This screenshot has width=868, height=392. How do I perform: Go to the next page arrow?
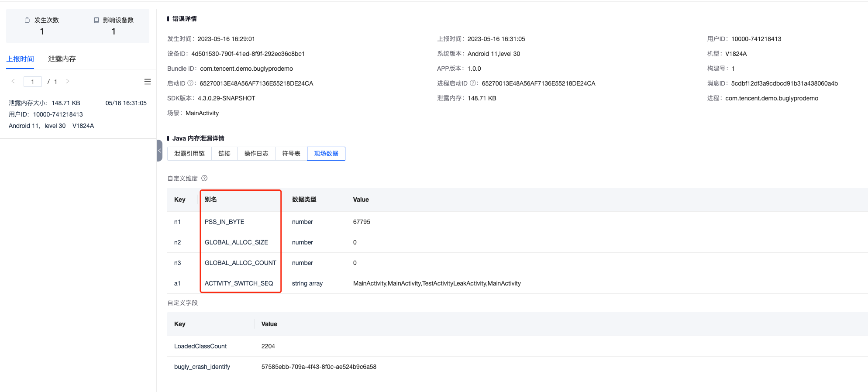pos(68,81)
